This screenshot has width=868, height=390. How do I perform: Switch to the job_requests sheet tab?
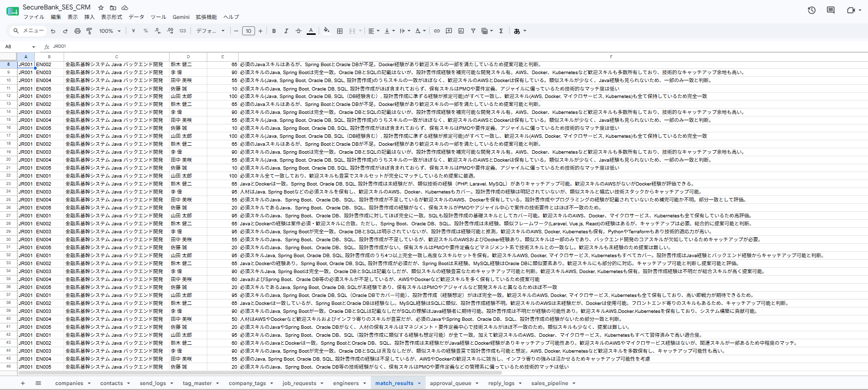[x=299, y=383]
